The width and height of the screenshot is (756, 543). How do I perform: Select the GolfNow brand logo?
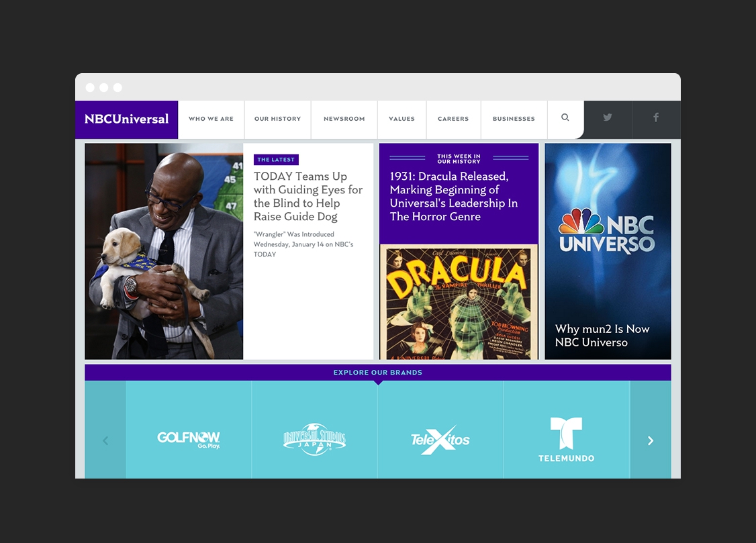pos(189,440)
